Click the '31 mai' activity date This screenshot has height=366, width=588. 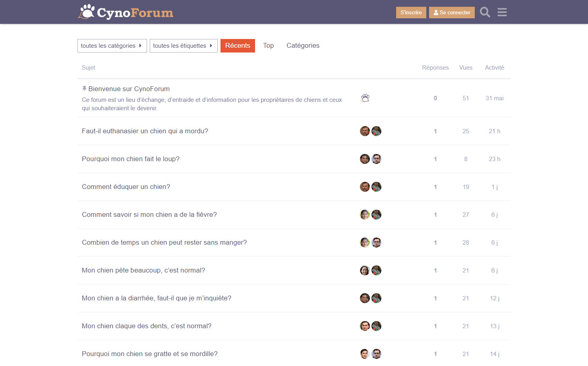click(495, 98)
